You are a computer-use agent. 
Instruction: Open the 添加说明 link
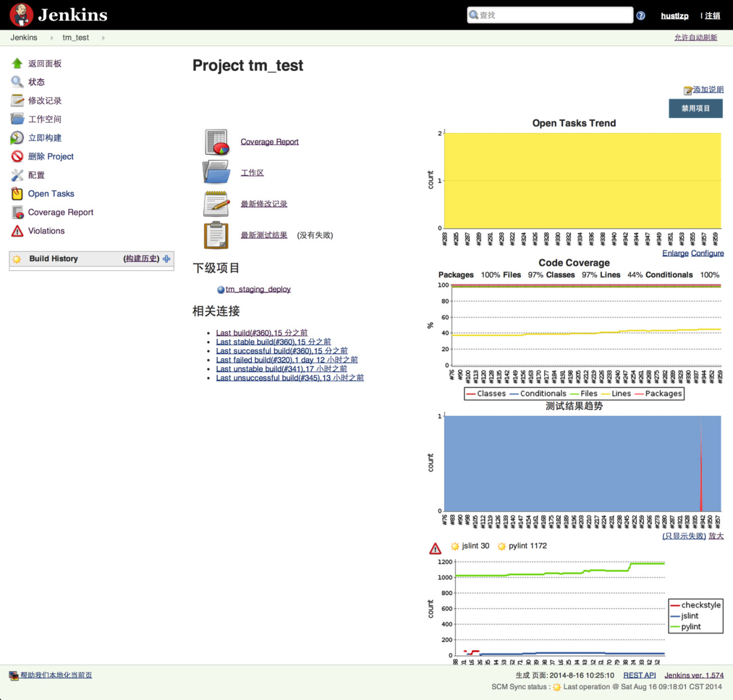[708, 90]
